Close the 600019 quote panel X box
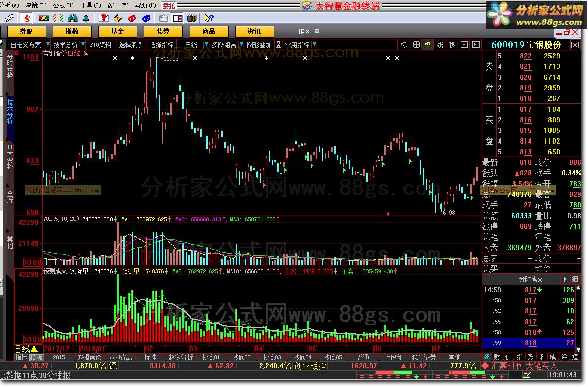The height and width of the screenshot is (387, 588). [575, 45]
